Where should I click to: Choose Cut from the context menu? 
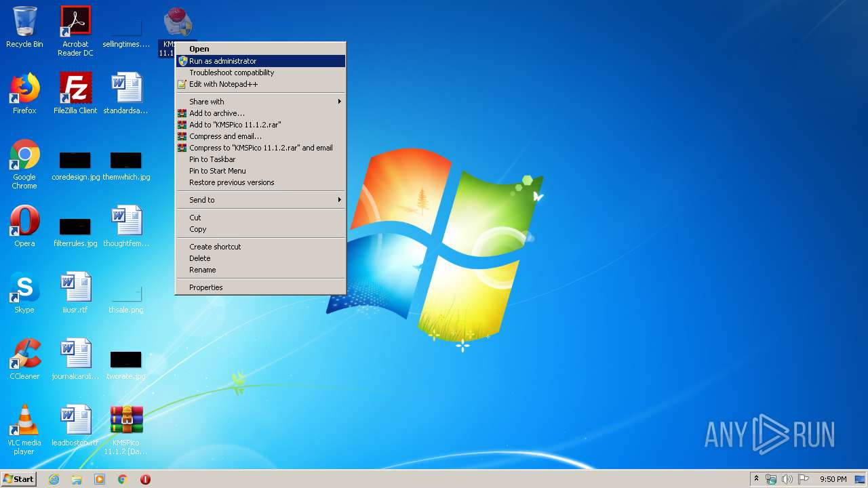click(x=260, y=218)
